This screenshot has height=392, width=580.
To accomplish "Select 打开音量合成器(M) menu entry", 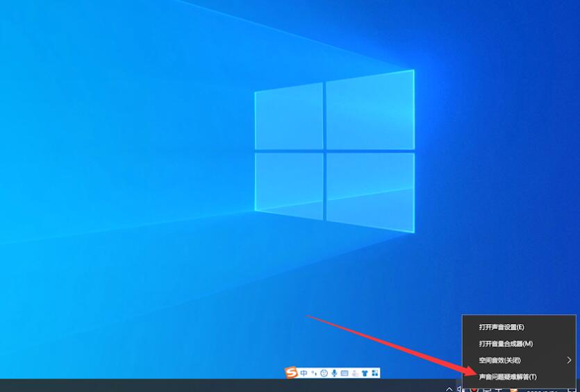I will click(x=519, y=343).
